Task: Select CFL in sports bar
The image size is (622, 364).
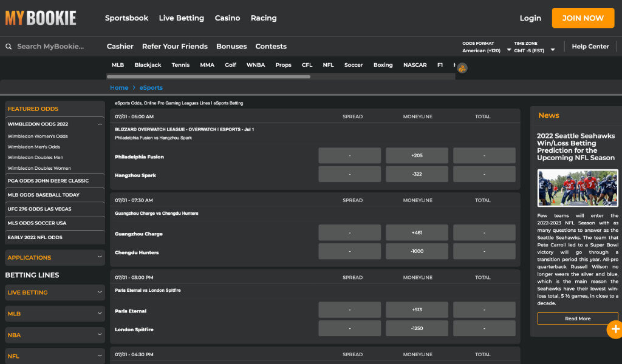Action: 307,65
